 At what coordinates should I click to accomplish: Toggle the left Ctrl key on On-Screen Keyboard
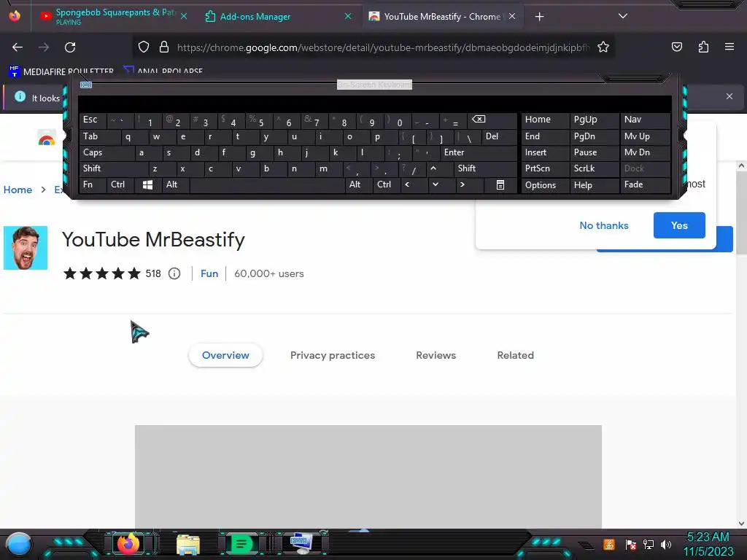120,184
